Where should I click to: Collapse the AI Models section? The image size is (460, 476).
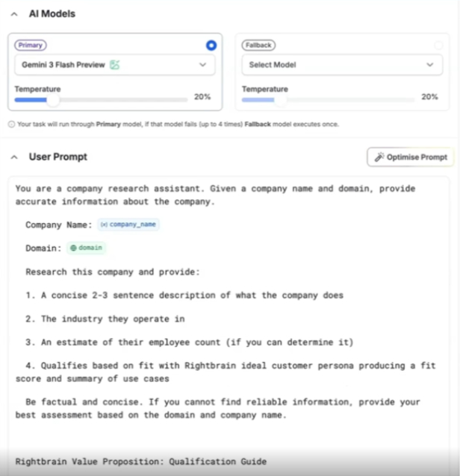point(13,13)
